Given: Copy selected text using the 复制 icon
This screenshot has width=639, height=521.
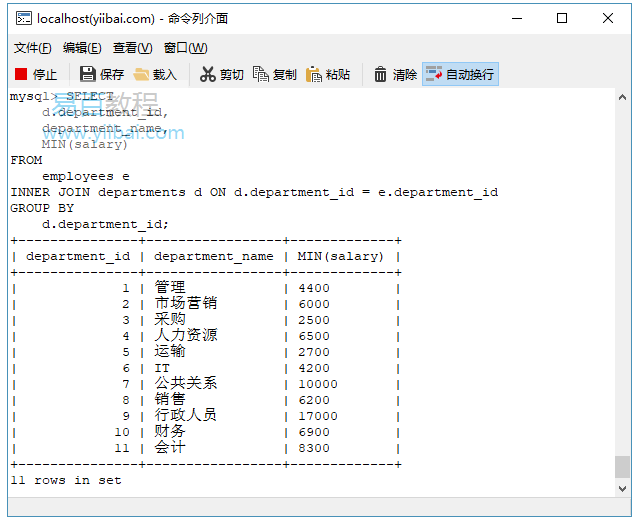Looking at the screenshot, I should point(275,74).
